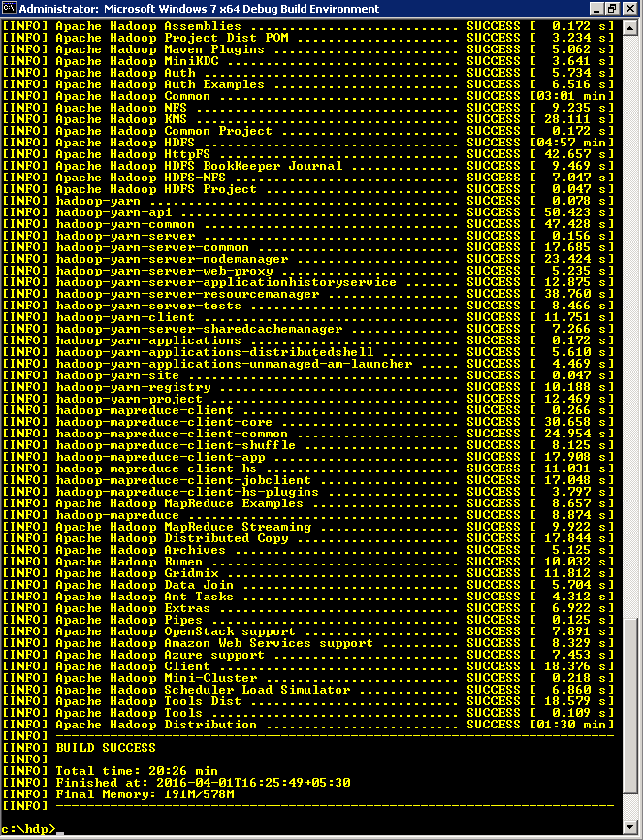
Task: Click 'Apache Hadoop Project Dist POM' row
Action: tap(308, 38)
